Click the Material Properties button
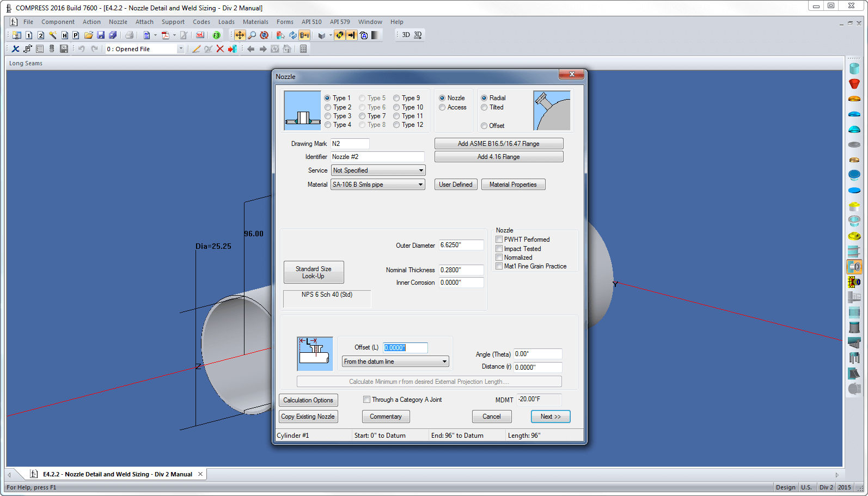The width and height of the screenshot is (868, 496). point(513,185)
